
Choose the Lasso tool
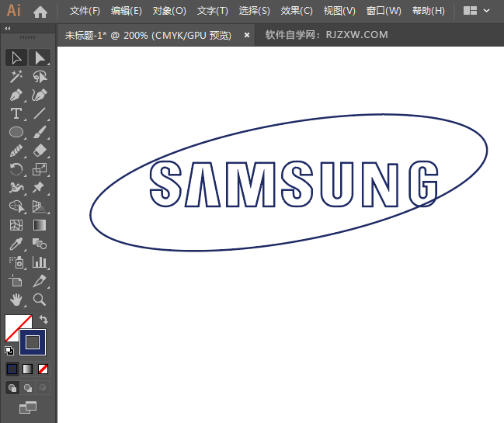[x=40, y=76]
